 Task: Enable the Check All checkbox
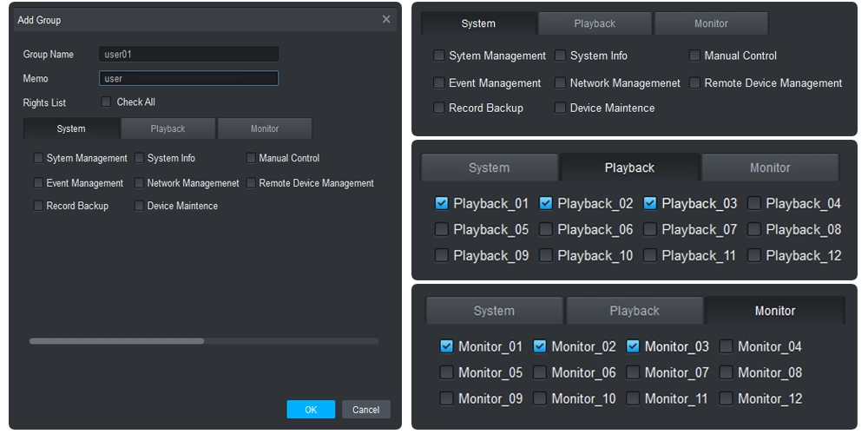coord(106,102)
